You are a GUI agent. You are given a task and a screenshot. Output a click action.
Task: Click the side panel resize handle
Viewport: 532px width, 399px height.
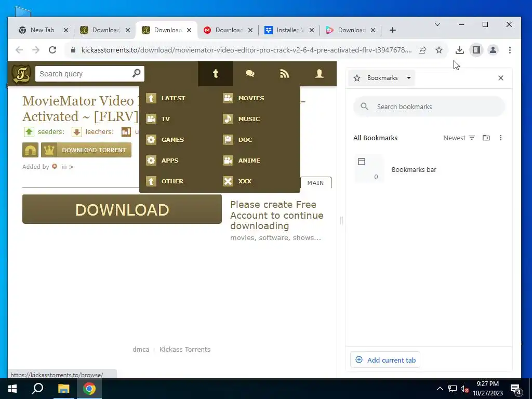pos(341,220)
